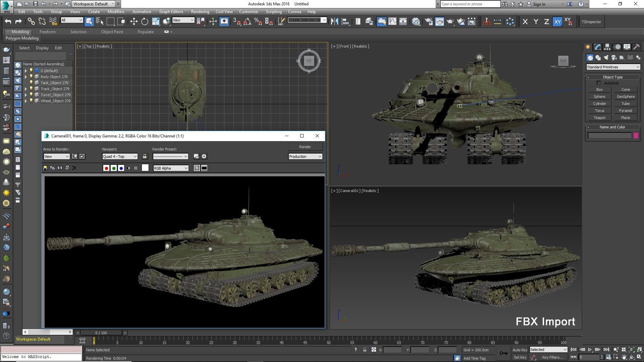This screenshot has height=362, width=644.
Task: Switch to the Freeform ribbon tab
Action: 47,32
